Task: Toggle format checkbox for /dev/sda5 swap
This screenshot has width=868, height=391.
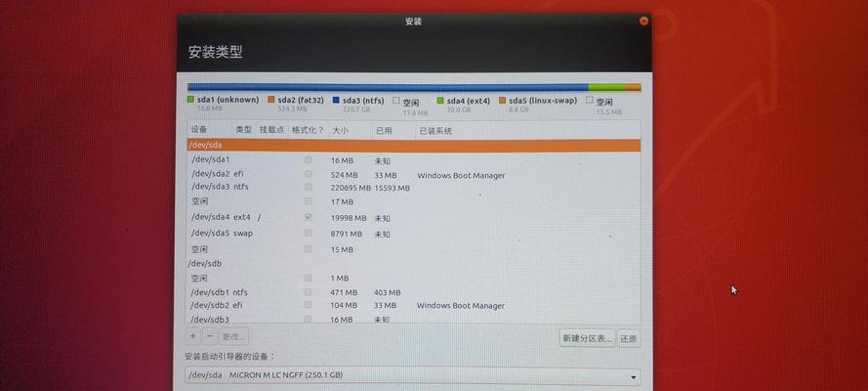Action: click(309, 234)
